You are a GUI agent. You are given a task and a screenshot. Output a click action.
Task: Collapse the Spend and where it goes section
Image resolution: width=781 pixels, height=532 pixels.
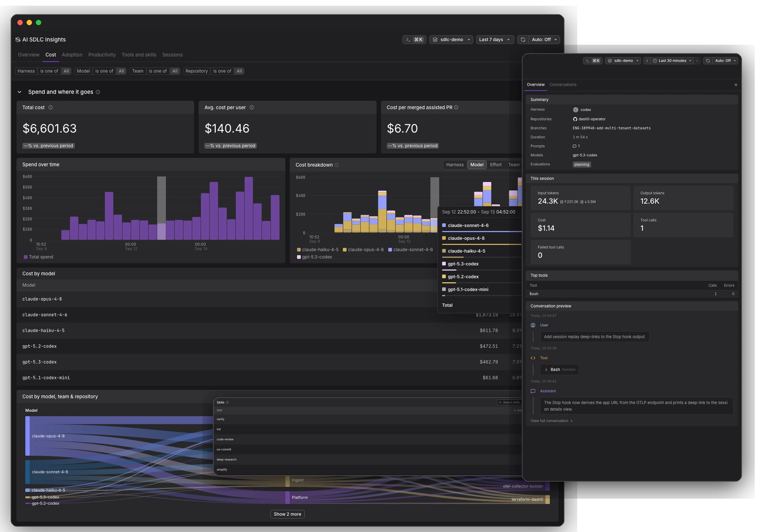pyautogui.click(x=20, y=92)
